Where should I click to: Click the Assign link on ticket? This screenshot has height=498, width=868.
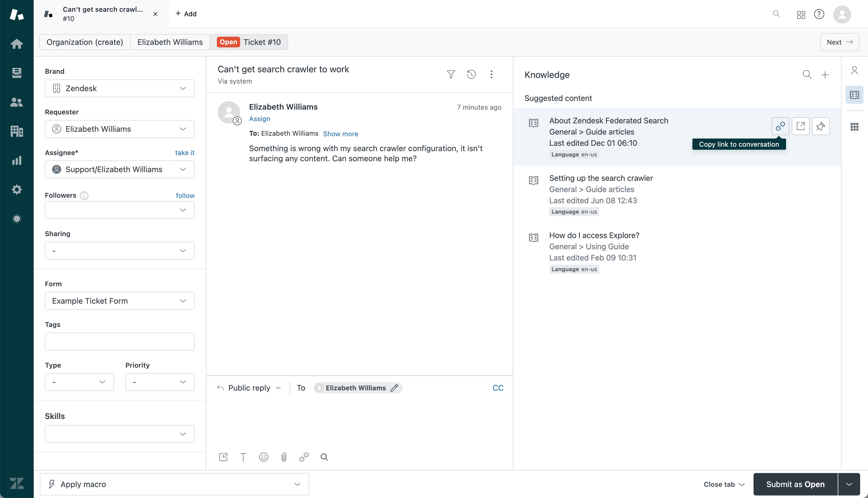pyautogui.click(x=259, y=119)
